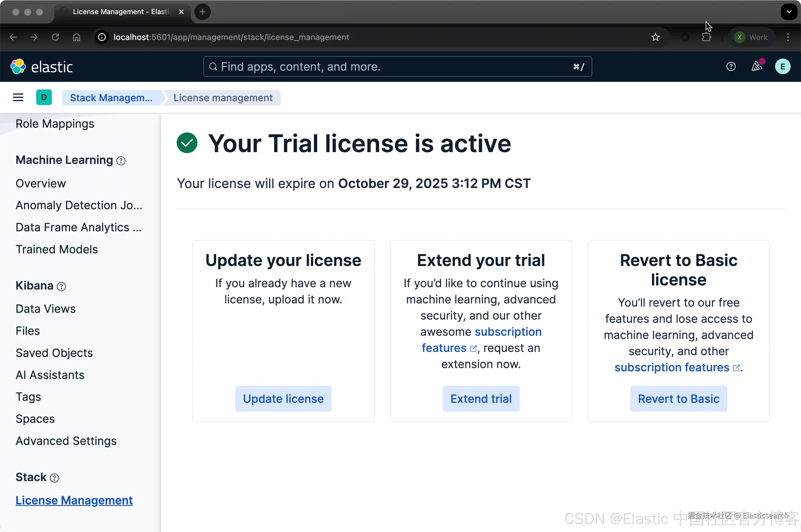Viewport: 801px width, 532px height.
Task: Open Data Views
Action: (x=46, y=309)
